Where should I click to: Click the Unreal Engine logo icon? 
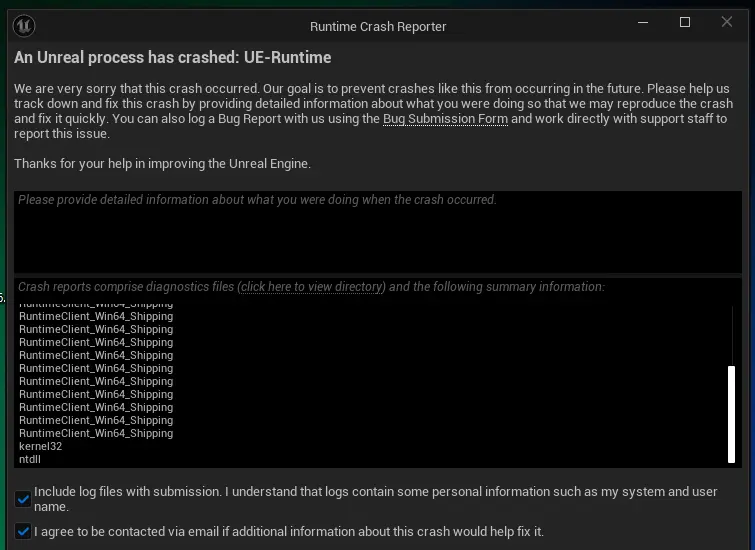[x=24, y=26]
